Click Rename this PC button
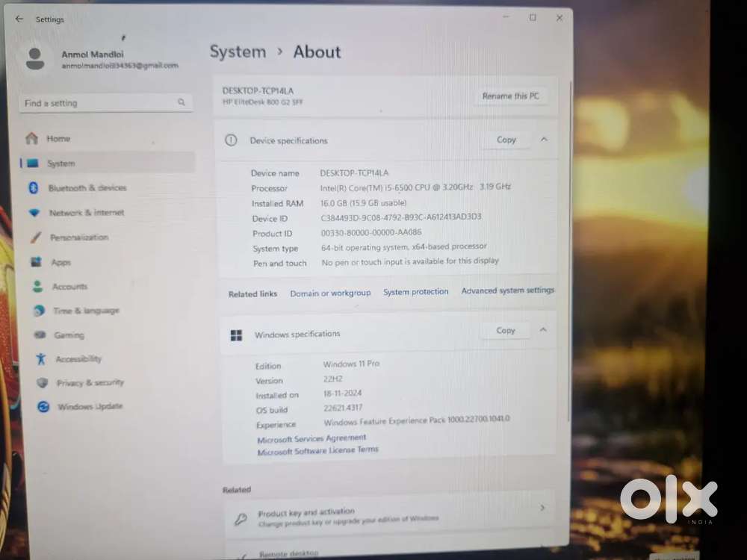 coord(510,96)
